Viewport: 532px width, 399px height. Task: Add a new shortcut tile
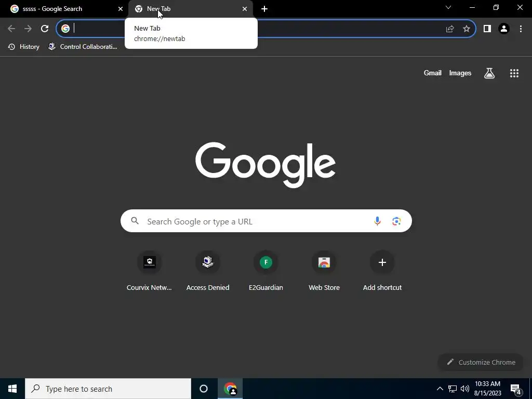382,271
